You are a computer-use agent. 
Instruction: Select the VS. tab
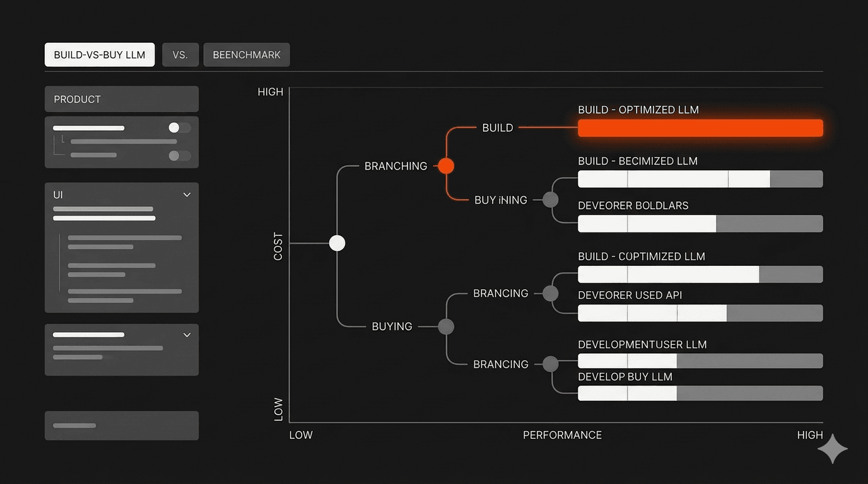pos(180,55)
